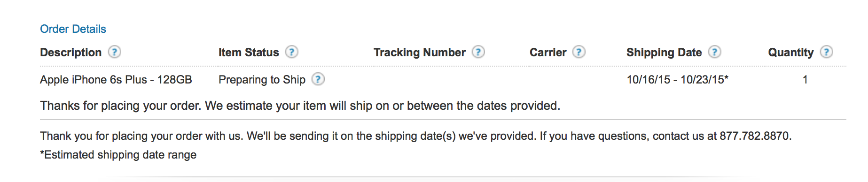Click the question mark next to Carrier

point(579,52)
